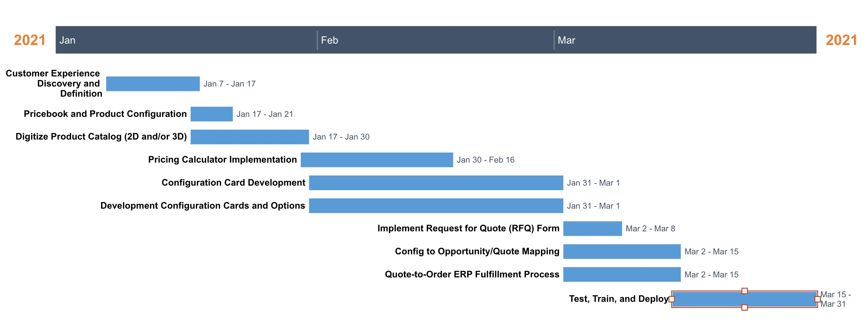Click the top middle handle of the selected bar
Screen dimensions: 868x321
pyautogui.click(x=745, y=291)
